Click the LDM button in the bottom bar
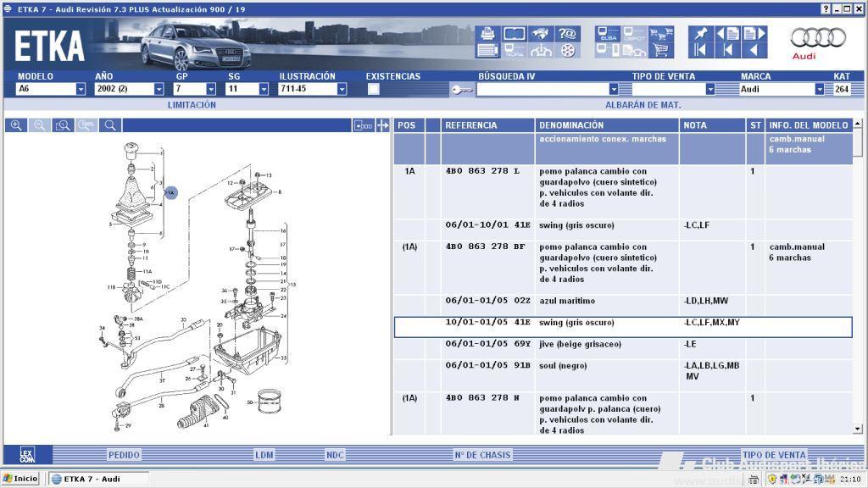The image size is (868, 488). click(x=264, y=455)
